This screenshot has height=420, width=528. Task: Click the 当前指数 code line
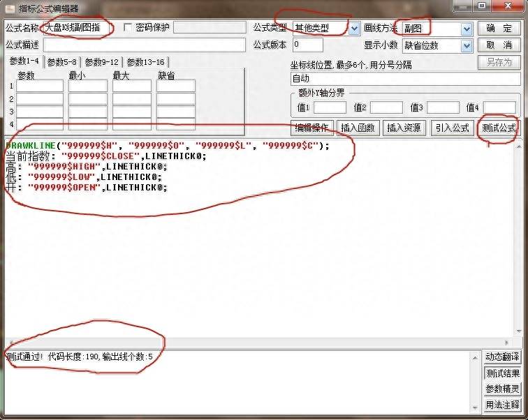pos(106,156)
